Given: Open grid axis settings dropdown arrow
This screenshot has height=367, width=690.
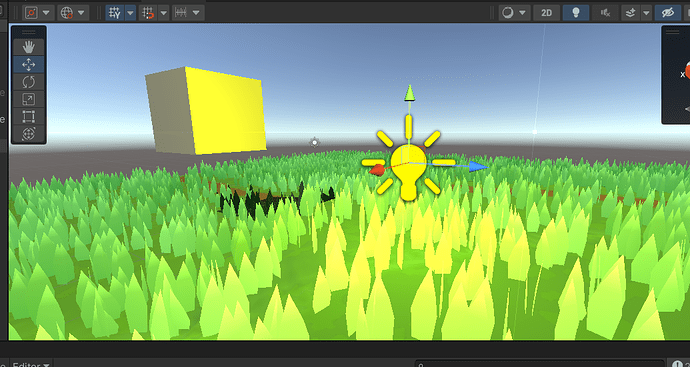Looking at the screenshot, I should pos(130,13).
